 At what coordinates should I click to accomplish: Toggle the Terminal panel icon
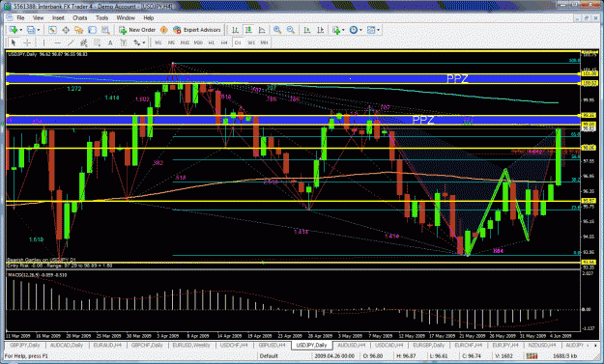coord(92,30)
